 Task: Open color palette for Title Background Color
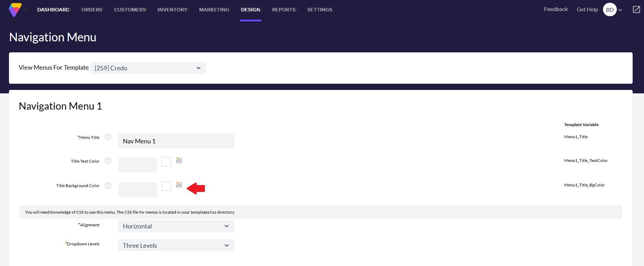(x=179, y=185)
